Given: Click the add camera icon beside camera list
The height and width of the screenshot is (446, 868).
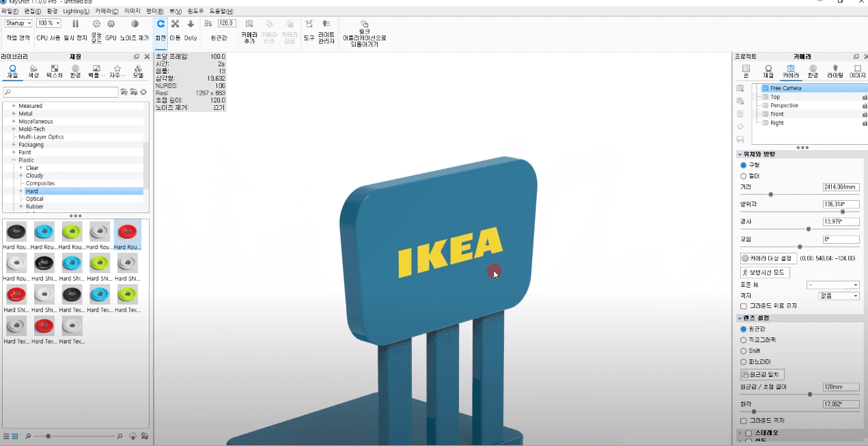Looking at the screenshot, I should click(740, 88).
